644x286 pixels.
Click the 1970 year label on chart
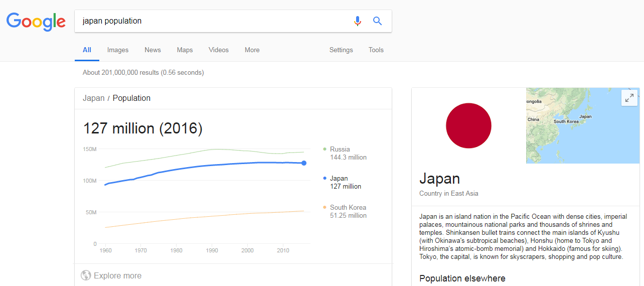point(141,250)
